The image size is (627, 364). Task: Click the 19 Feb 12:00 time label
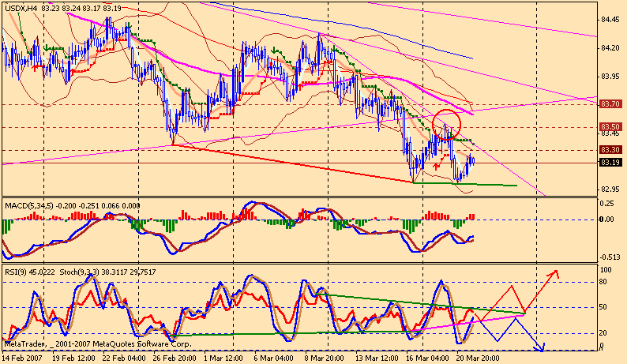tap(73, 358)
